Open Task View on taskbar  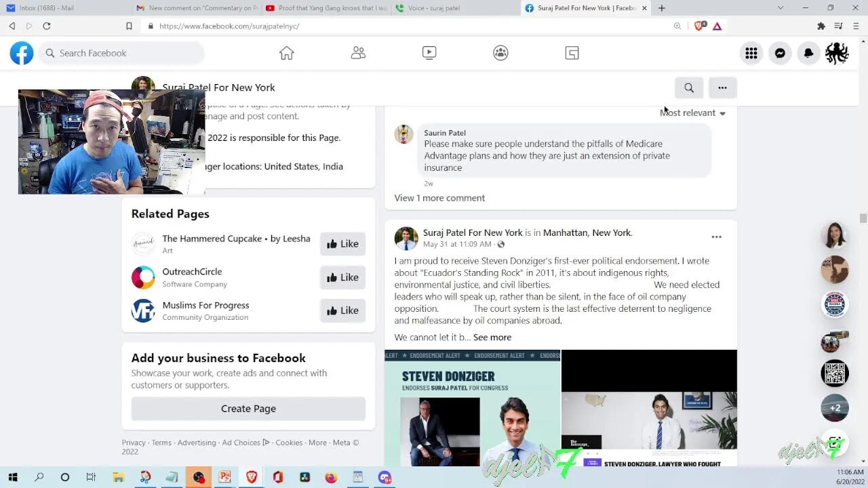(91, 477)
